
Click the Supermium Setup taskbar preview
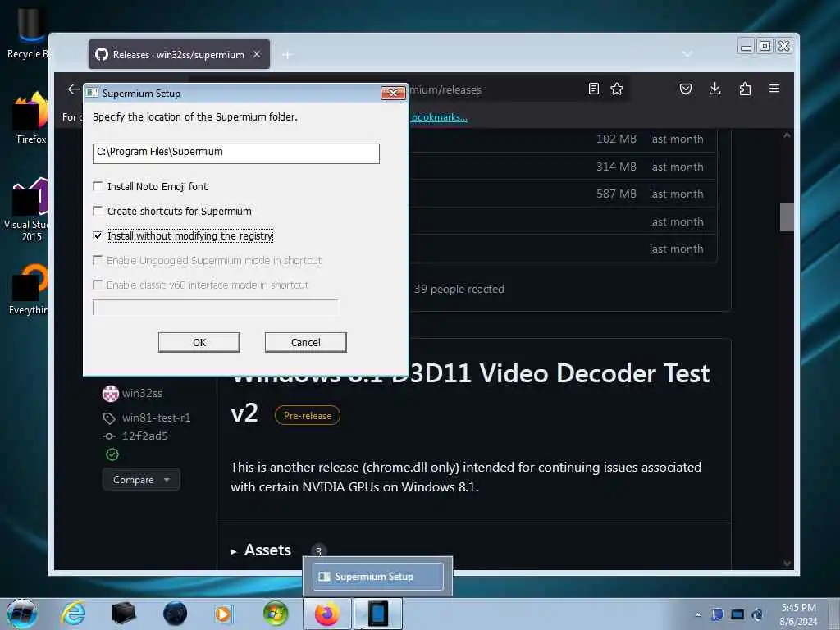coord(377,577)
